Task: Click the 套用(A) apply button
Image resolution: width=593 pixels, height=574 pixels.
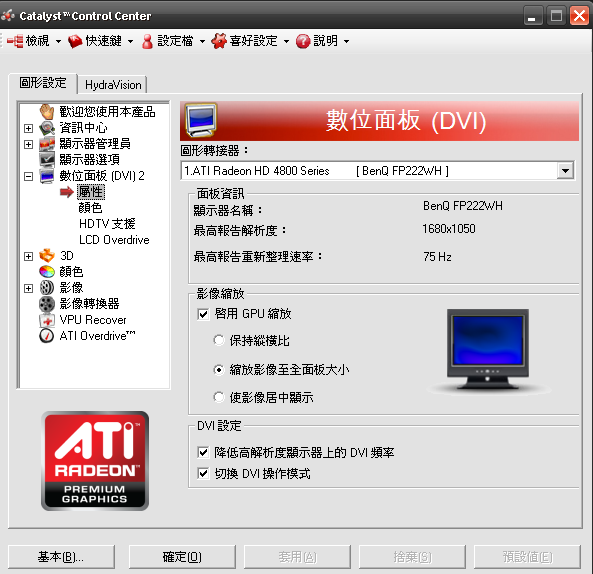Action: pos(297,557)
